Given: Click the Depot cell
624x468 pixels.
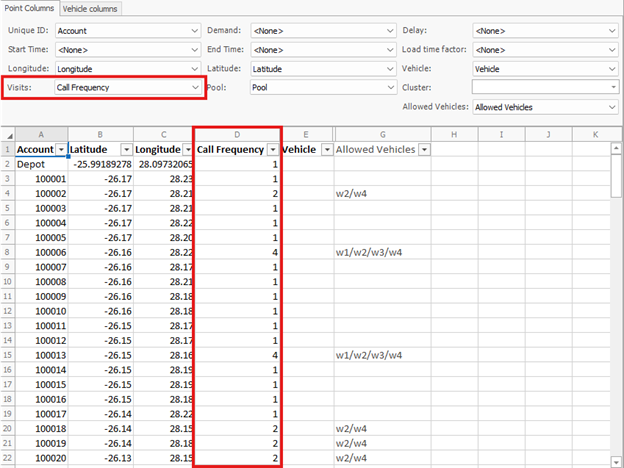Looking at the screenshot, I should click(40, 163).
